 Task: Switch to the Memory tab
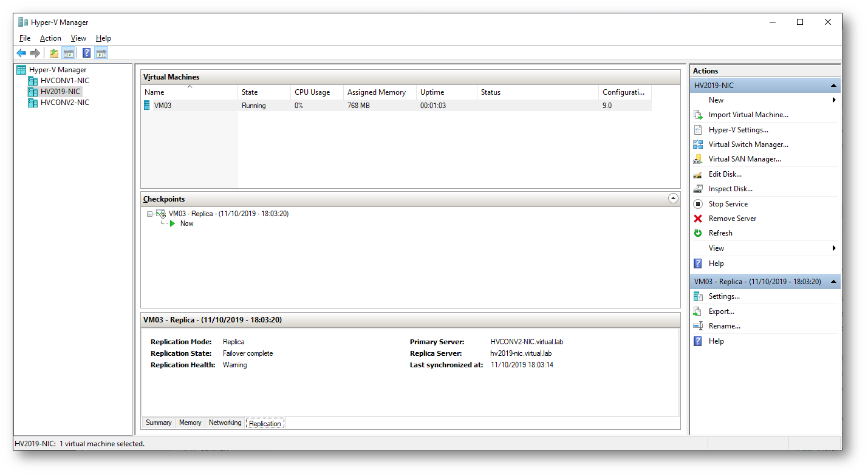tap(190, 423)
